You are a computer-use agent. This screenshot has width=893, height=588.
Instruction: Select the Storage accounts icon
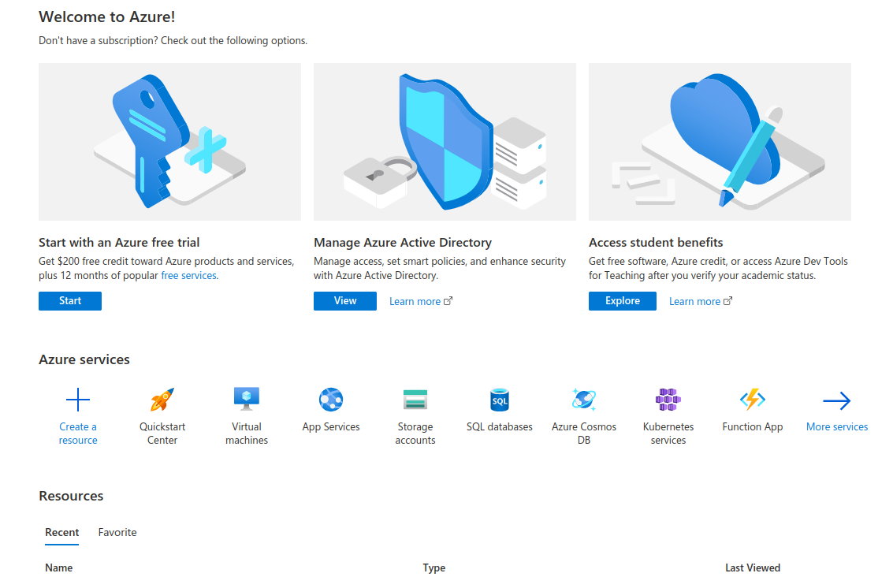[415, 400]
